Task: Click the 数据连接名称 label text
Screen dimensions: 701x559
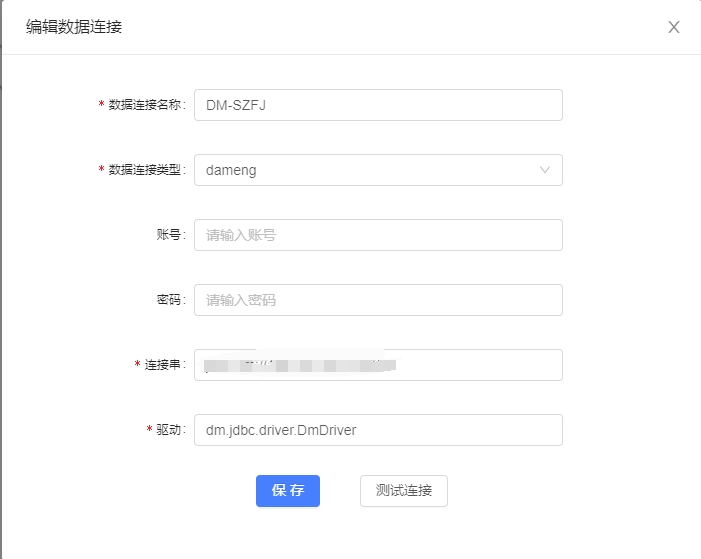Action: pyautogui.click(x=146, y=105)
